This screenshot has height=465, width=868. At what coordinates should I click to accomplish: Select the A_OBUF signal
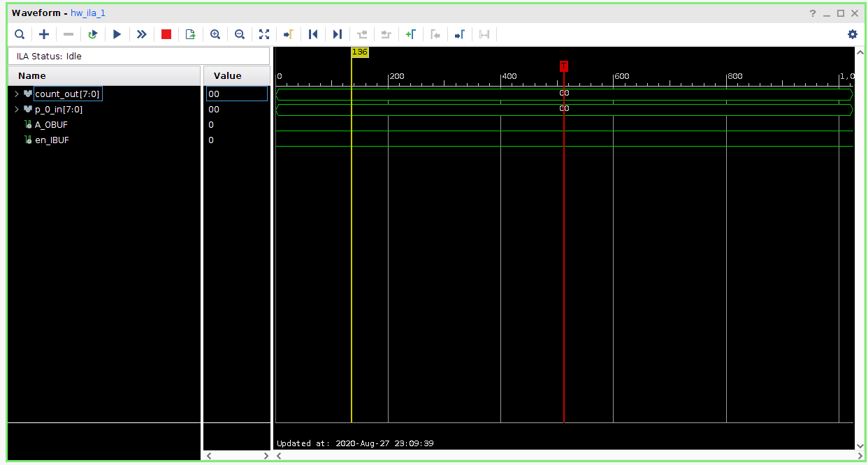tap(51, 125)
